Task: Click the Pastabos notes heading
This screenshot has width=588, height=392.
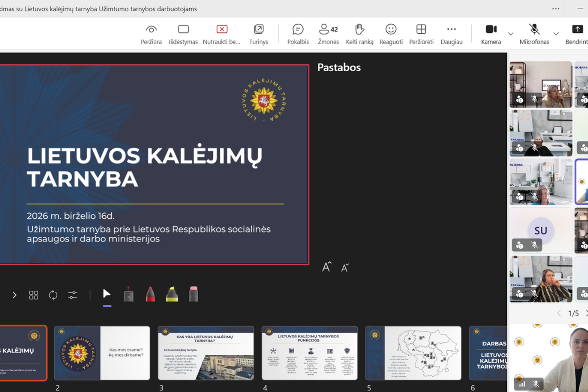Action: (x=339, y=67)
